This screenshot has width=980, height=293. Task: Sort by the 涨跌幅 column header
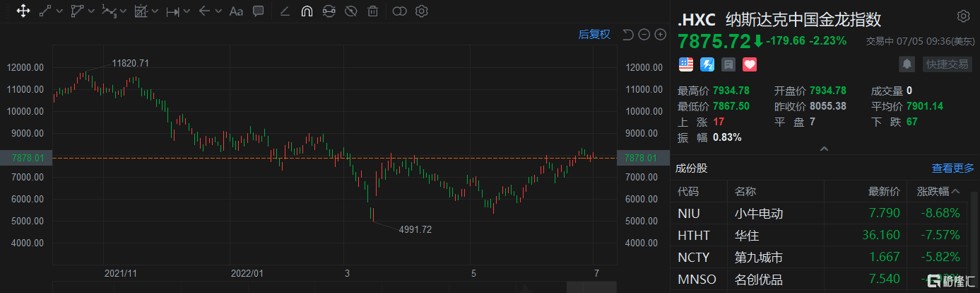933,191
